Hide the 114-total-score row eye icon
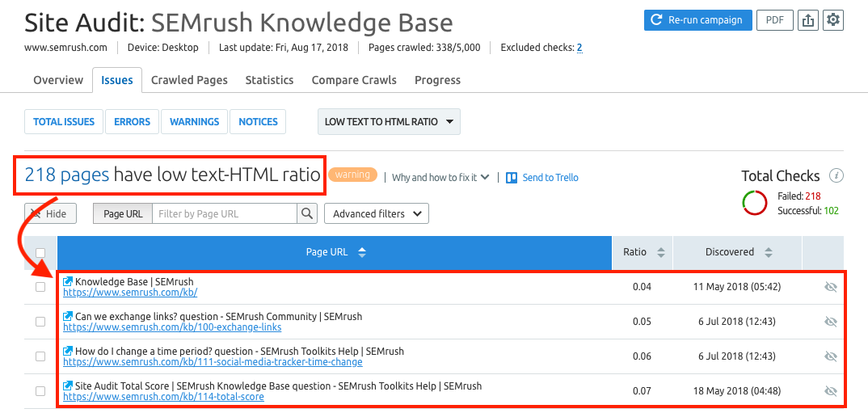Image resolution: width=868 pixels, height=413 pixels. 830,391
